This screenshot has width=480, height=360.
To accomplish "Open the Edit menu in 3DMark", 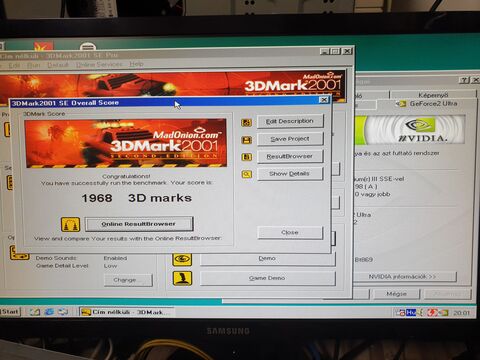I will (x=14, y=65).
